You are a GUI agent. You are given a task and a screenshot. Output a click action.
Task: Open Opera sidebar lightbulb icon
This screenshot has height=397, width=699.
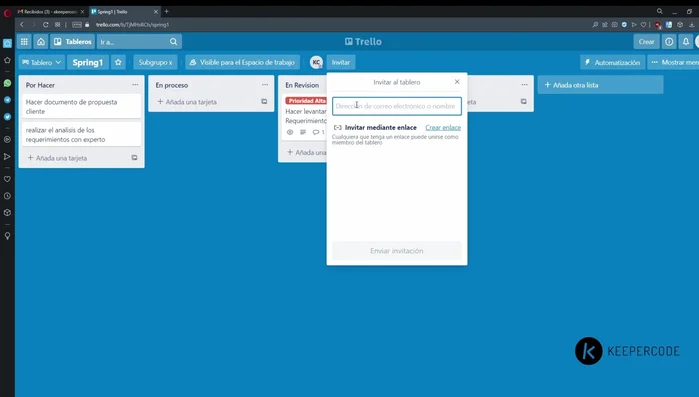click(7, 236)
